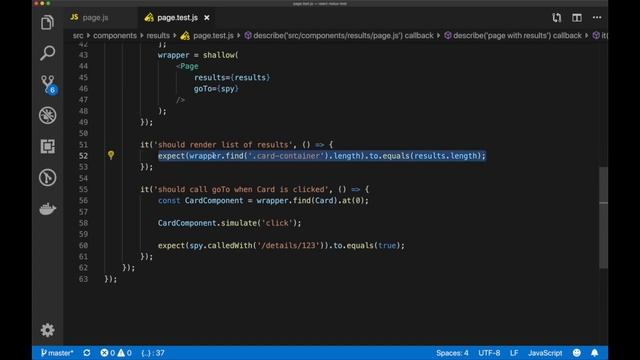Open describe('page with results') callback breadcrumb

(x=513, y=36)
